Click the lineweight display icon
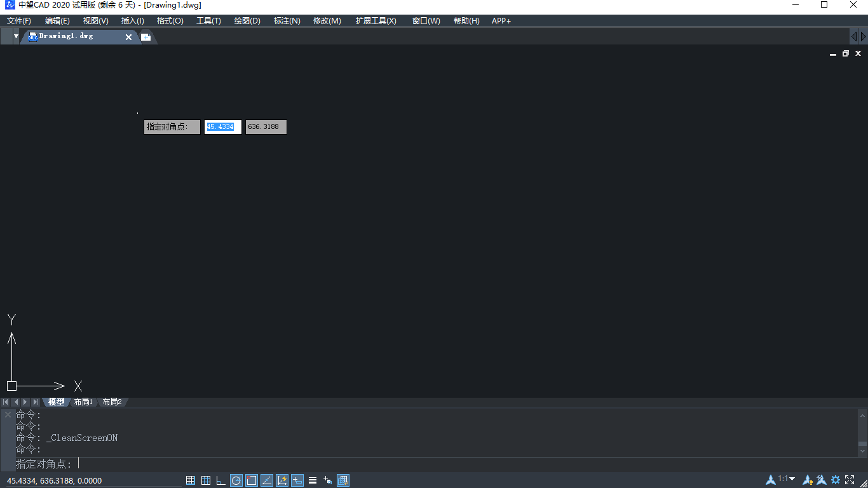This screenshot has width=868, height=488. pyautogui.click(x=313, y=480)
